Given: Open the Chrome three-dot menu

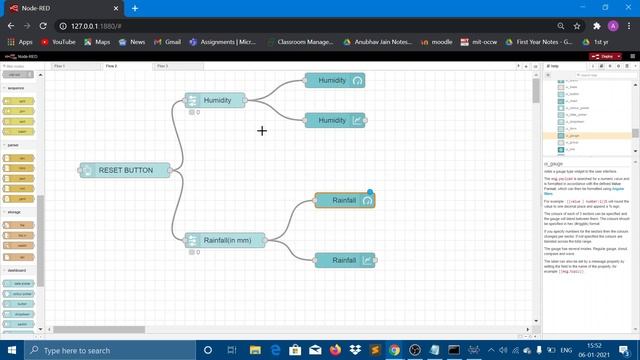Looking at the screenshot, I should coord(629,26).
